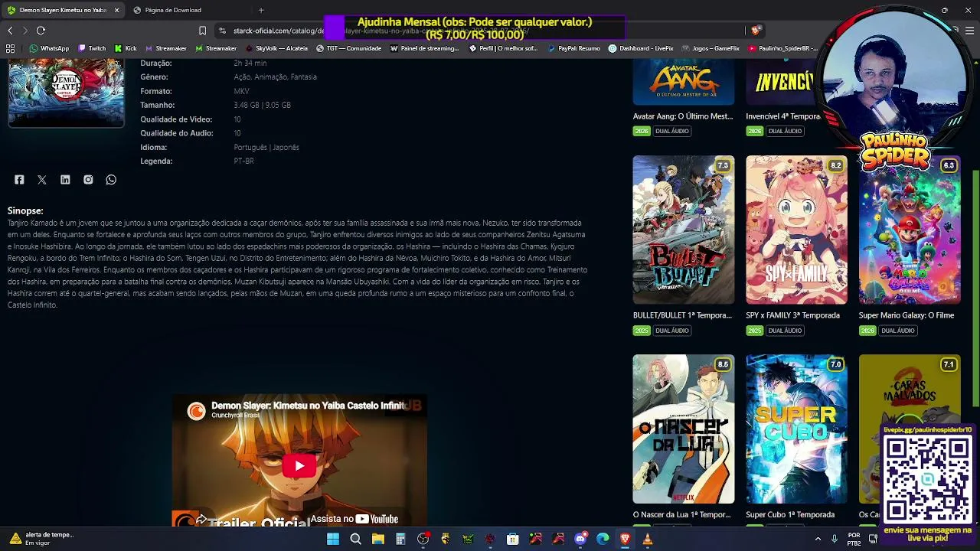Open the Jogos – GameFlix bookmark
The height and width of the screenshot is (551, 980).
click(710, 48)
